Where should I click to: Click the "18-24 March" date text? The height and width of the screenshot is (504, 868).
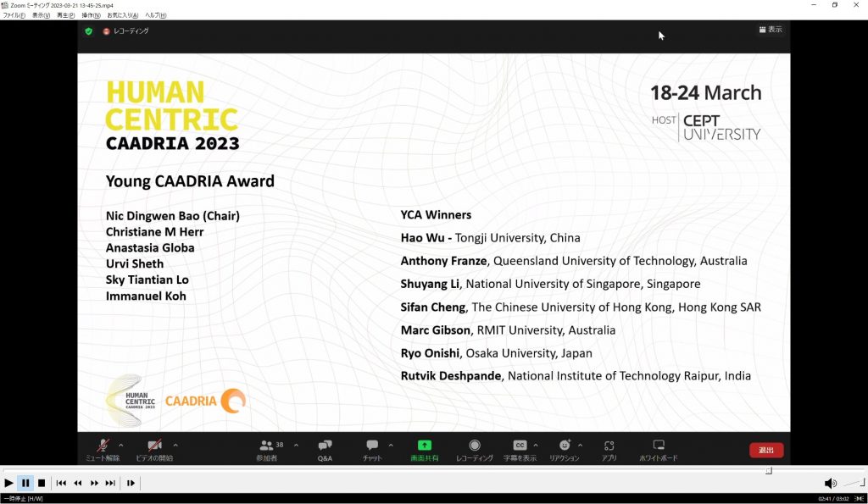[x=706, y=92]
